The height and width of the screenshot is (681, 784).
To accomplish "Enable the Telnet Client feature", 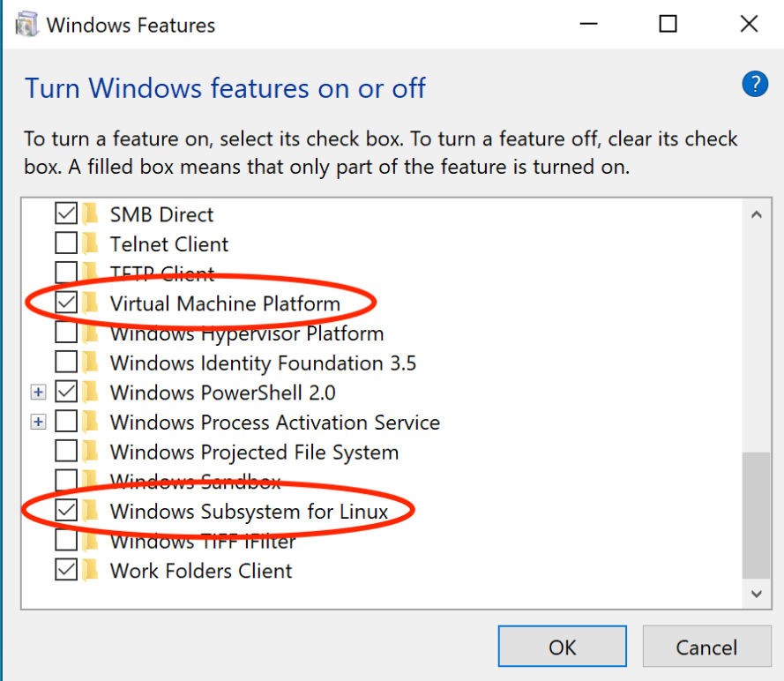I will [x=67, y=243].
